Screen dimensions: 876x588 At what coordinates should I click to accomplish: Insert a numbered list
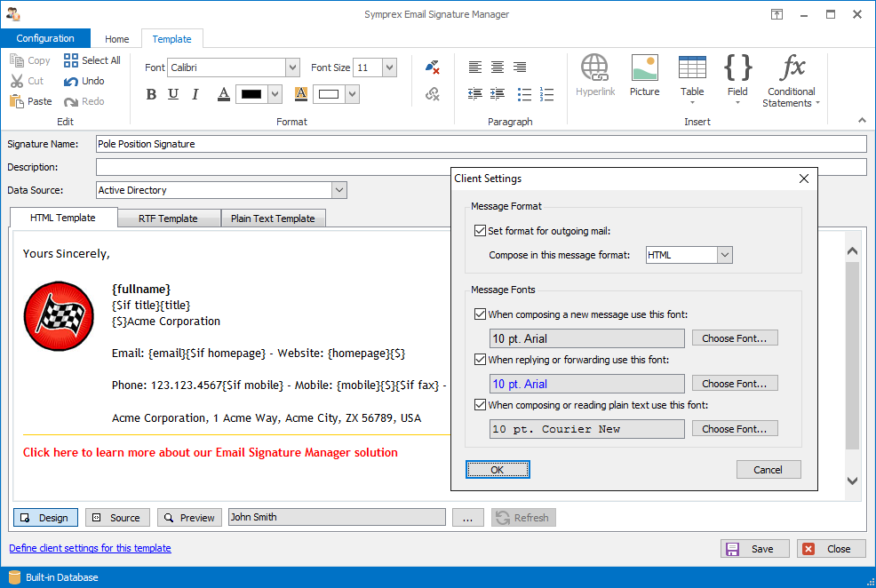546,94
